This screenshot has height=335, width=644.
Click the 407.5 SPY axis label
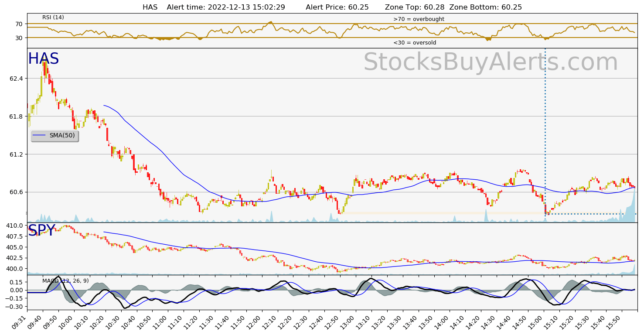(15, 236)
